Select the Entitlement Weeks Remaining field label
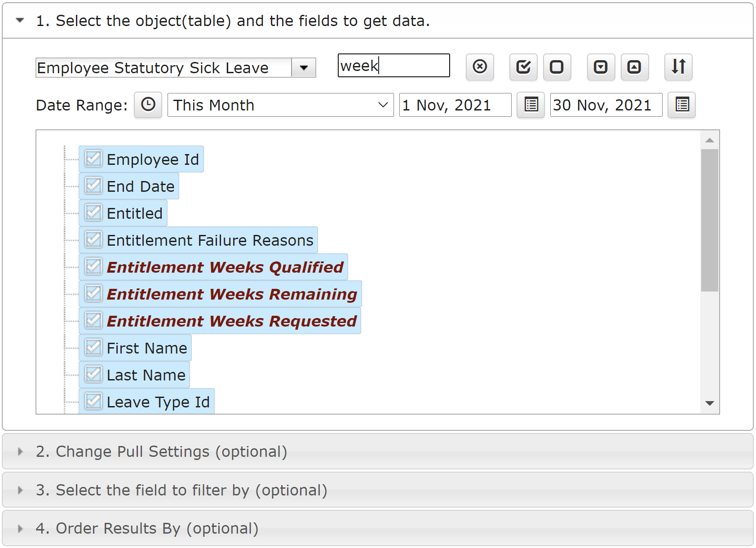 pos(232,294)
